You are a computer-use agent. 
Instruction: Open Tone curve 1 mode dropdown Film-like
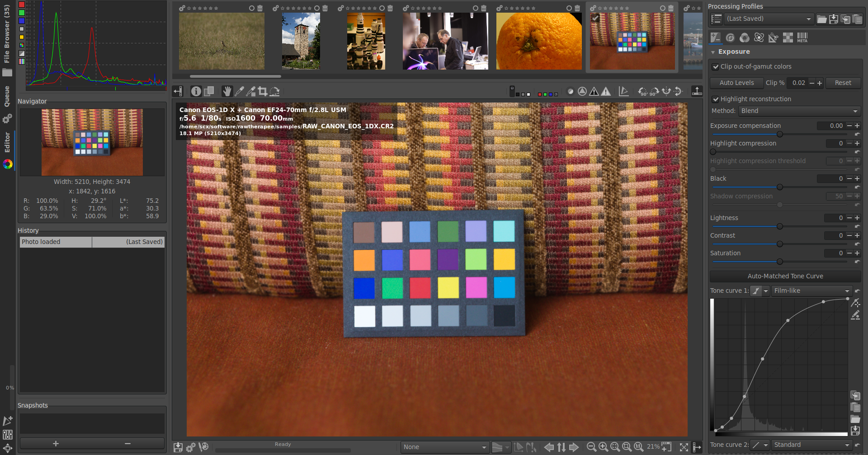(x=812, y=291)
